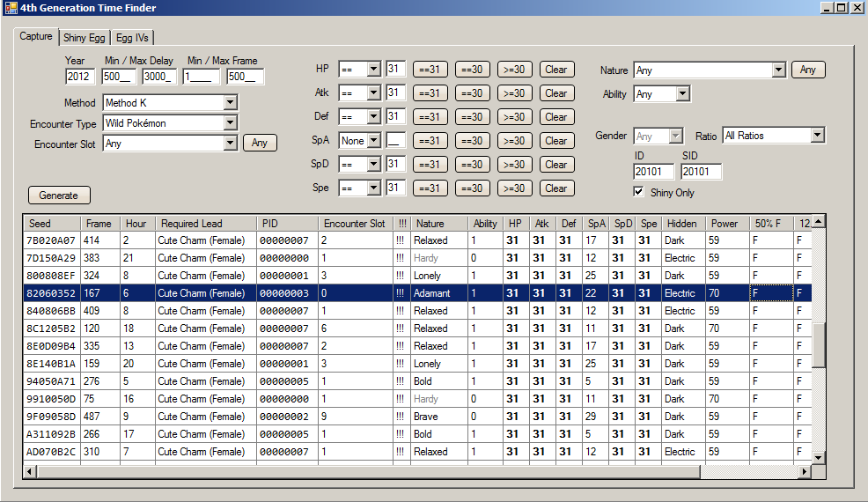Click the Adamant nature cell in highlighted row
The height and width of the screenshot is (502, 868).
coord(439,293)
